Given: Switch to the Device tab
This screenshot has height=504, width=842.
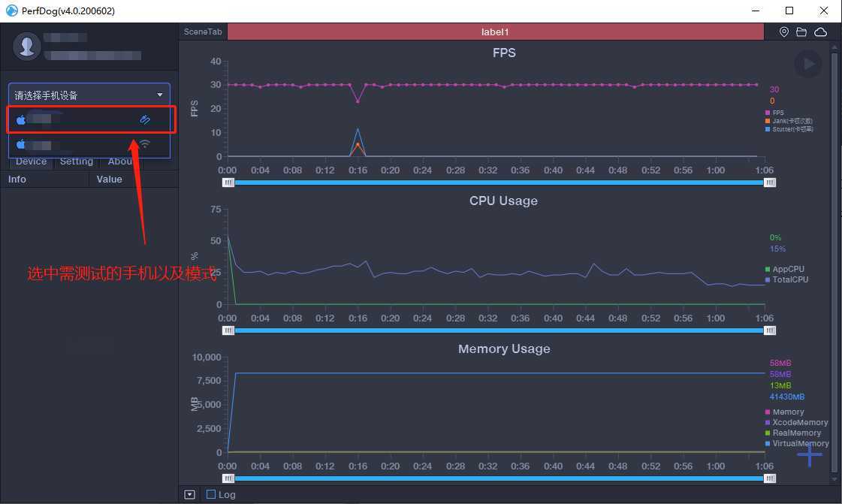Looking at the screenshot, I should tap(31, 161).
